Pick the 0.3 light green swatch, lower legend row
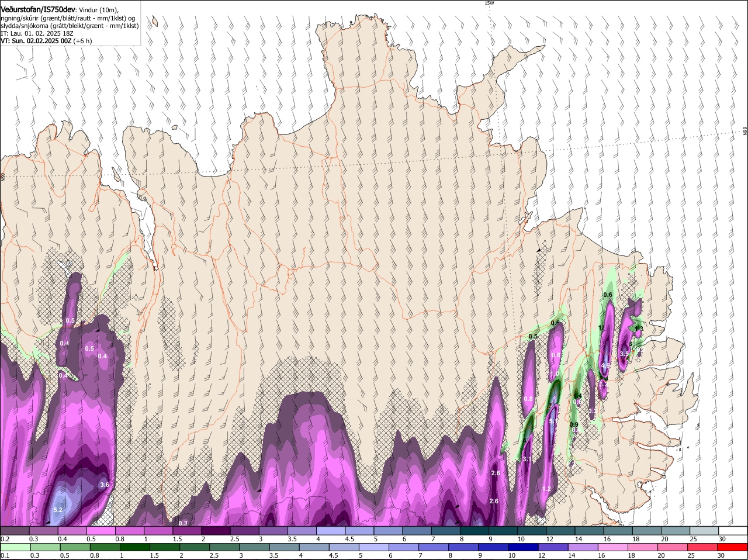748x560 pixels. click(44, 547)
